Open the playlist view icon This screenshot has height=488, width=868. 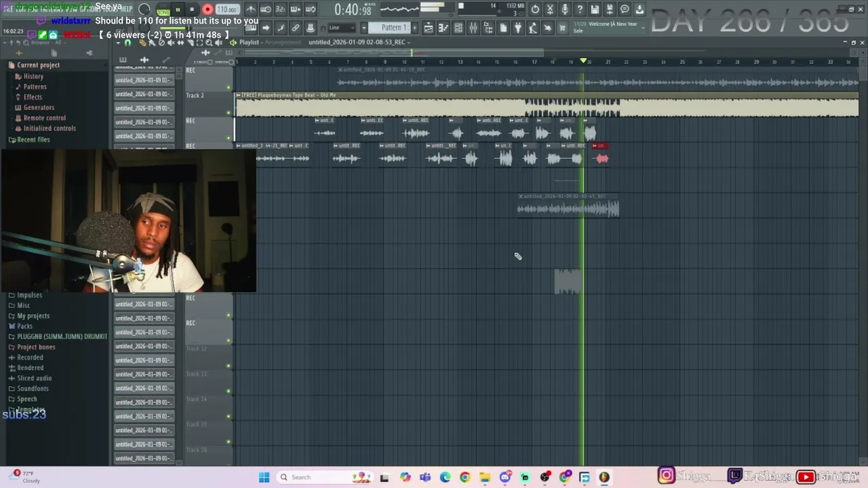pos(429,28)
